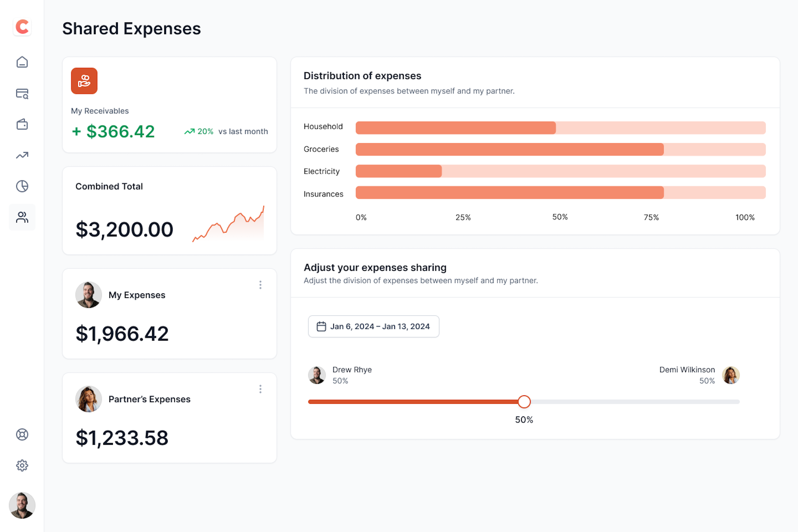Click the unfilled part of sharing slider
The width and height of the screenshot is (798, 532).
tap(635, 402)
